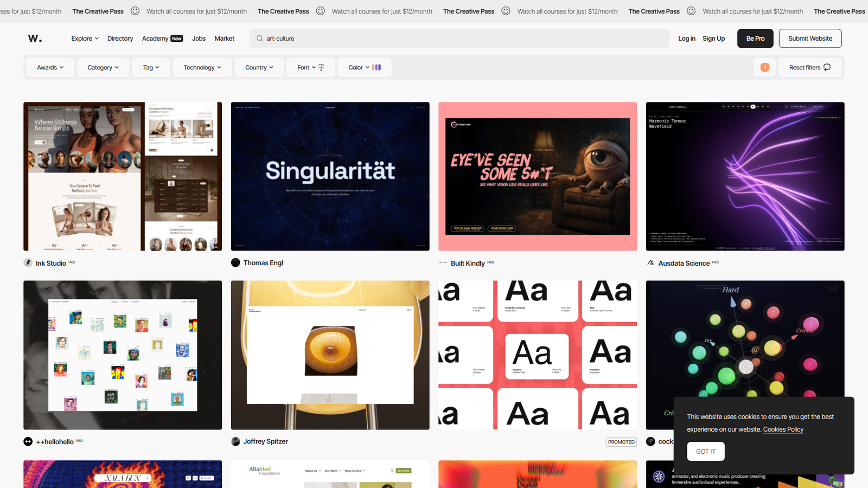Click the Ausdata Science avatar icon
The height and width of the screenshot is (488, 868).
[x=650, y=262]
